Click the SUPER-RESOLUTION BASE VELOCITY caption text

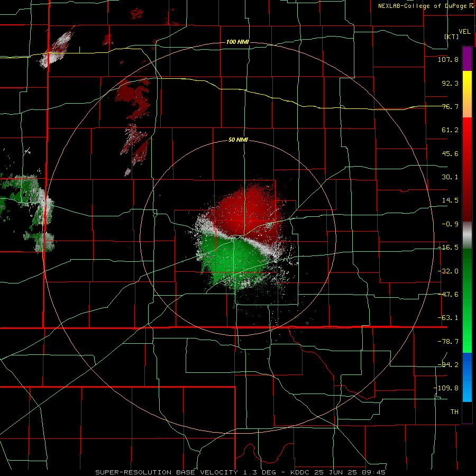click(167, 472)
